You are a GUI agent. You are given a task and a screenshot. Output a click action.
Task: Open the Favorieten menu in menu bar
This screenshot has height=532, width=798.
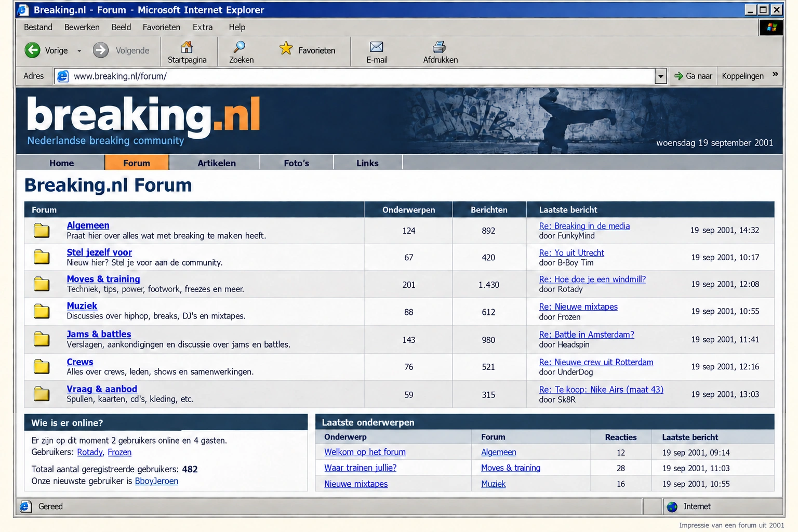coord(162,27)
